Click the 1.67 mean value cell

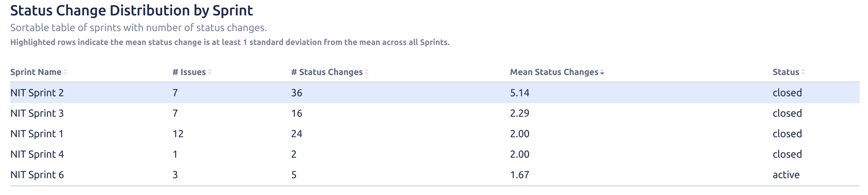[520, 175]
